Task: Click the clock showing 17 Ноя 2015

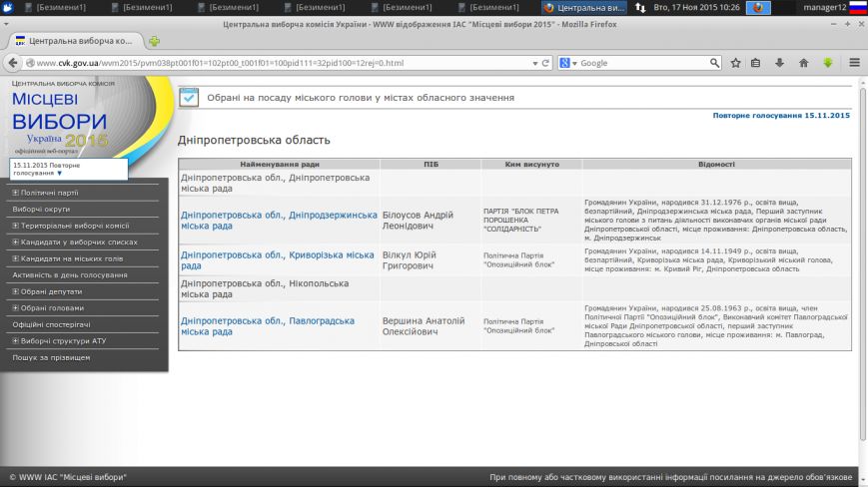Action: (696, 8)
